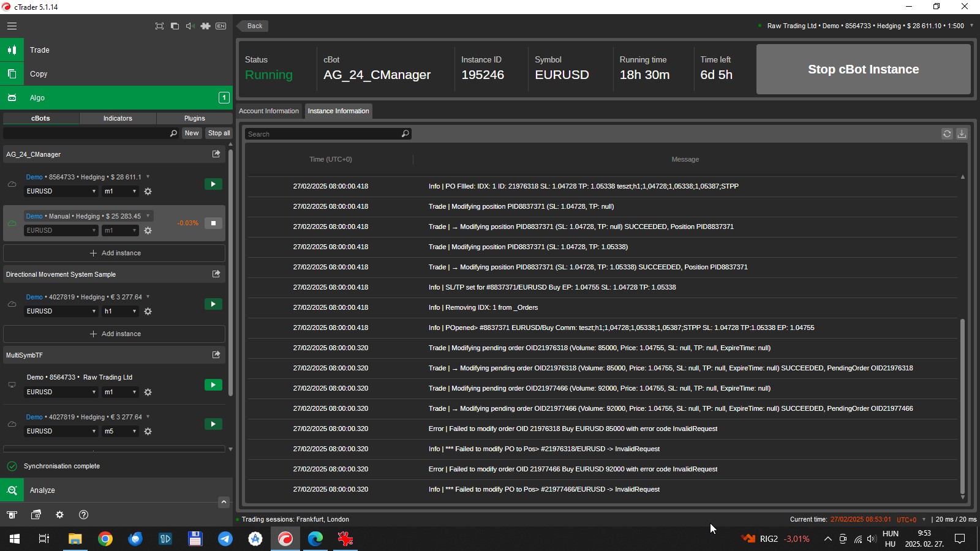Click the Stop all button
The width and height of the screenshot is (980, 551).
tap(219, 133)
